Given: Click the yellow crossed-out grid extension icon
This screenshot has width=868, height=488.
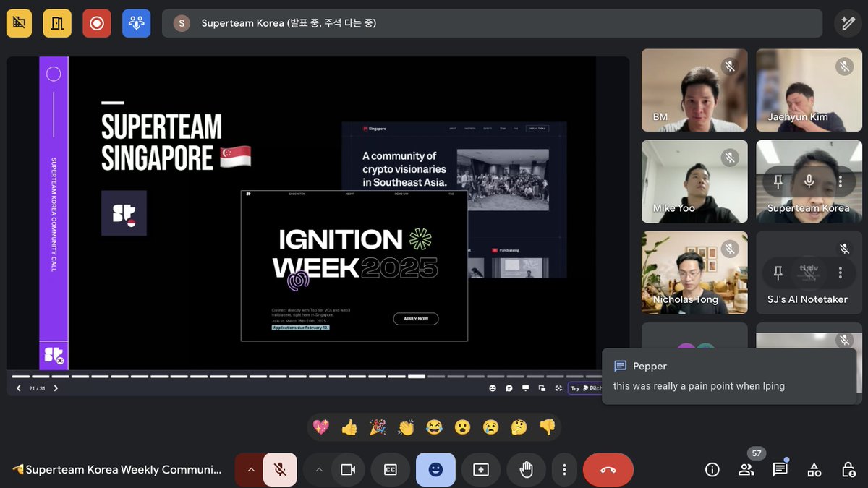Looking at the screenshot, I should pyautogui.click(x=20, y=23).
